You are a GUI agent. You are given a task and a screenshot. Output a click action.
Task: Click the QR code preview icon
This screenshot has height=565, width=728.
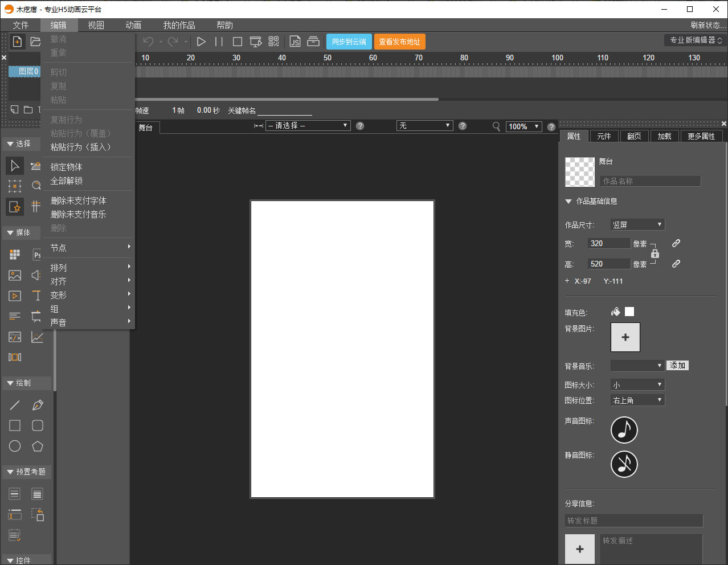[274, 42]
